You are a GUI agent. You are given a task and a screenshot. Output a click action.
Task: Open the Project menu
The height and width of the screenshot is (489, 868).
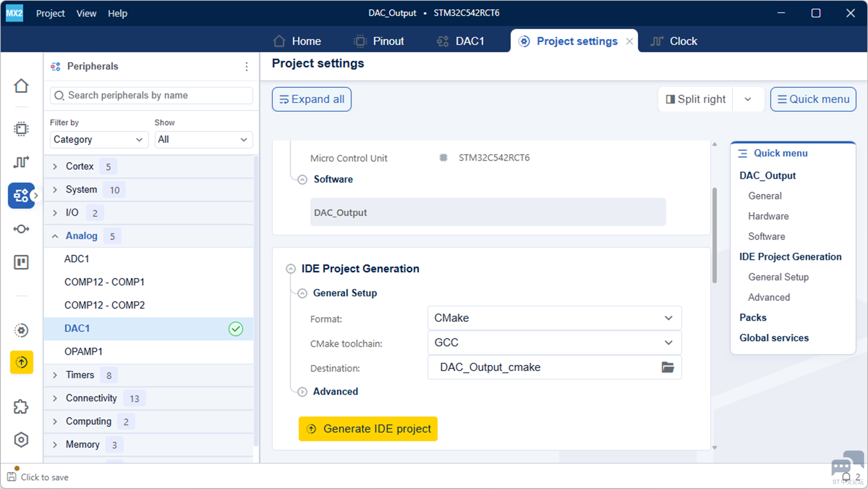tap(50, 13)
